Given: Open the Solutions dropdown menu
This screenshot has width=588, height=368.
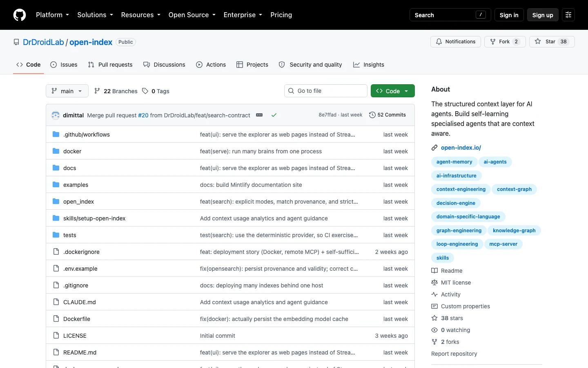Looking at the screenshot, I should tap(95, 15).
